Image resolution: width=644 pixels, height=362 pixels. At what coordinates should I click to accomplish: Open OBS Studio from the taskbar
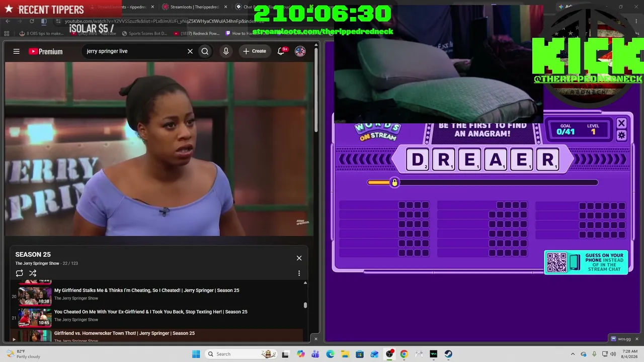[389, 354]
